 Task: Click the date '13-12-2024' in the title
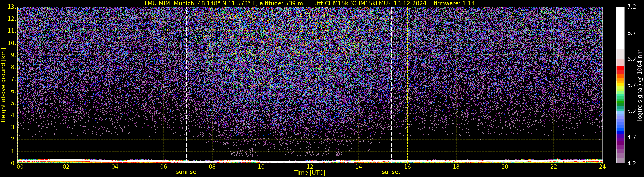[410, 3]
